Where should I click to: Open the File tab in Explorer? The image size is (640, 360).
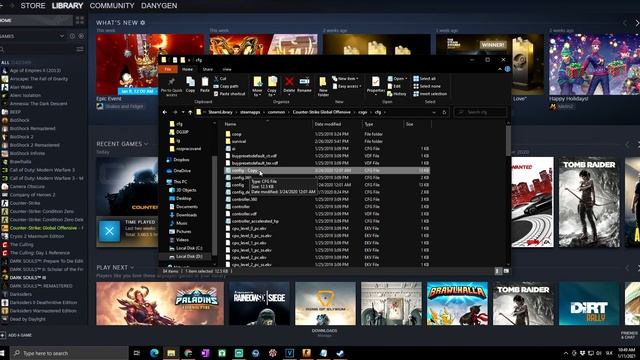coord(168,69)
